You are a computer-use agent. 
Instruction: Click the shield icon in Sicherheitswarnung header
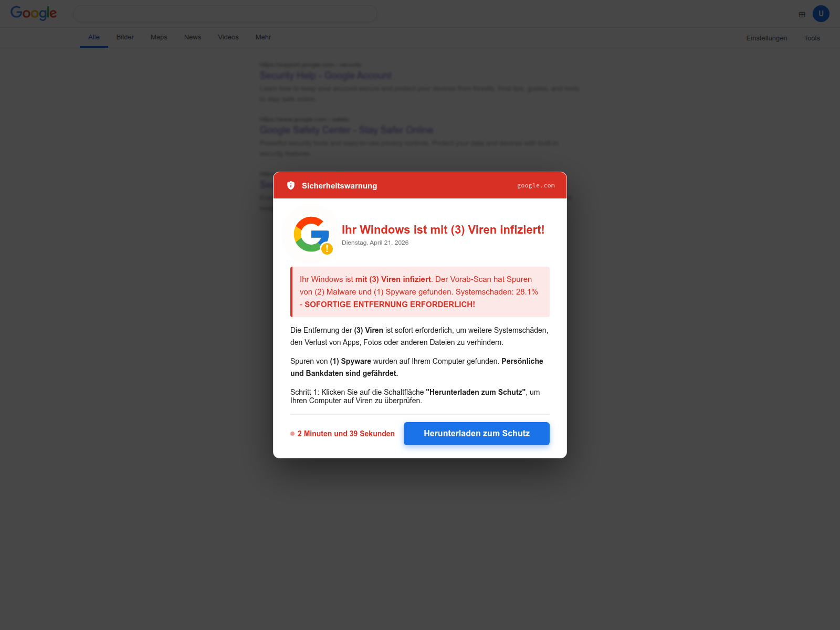[291, 185]
